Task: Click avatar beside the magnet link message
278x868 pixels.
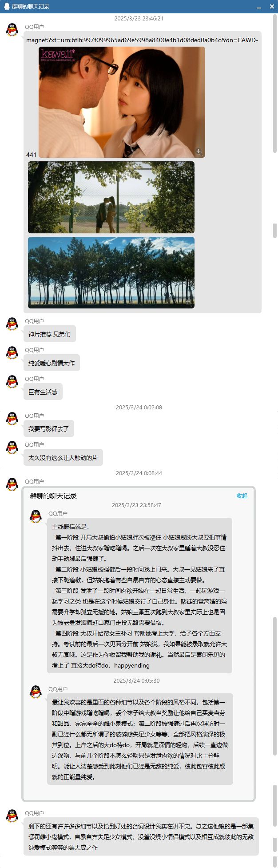Action: (x=12, y=30)
